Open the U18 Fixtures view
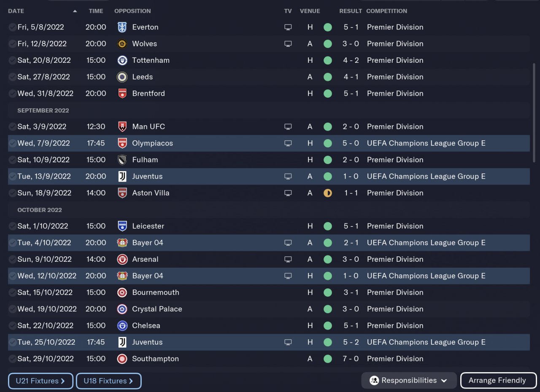 pos(108,381)
